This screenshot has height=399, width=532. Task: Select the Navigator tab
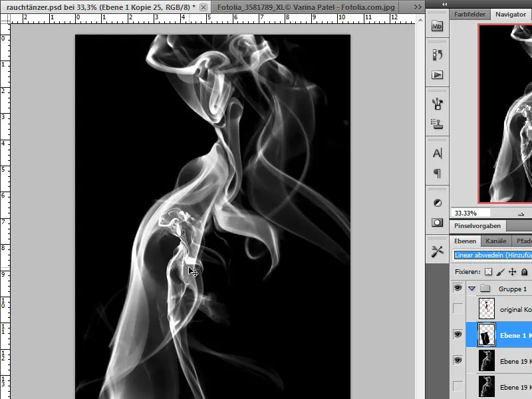pos(511,15)
